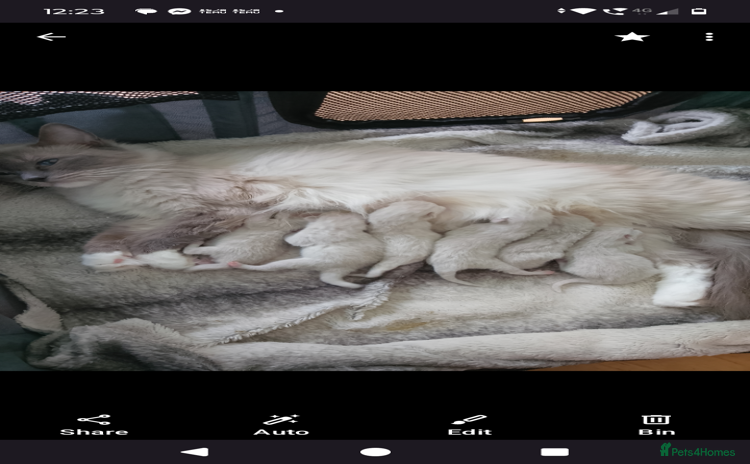This screenshot has width=750, height=464.
Task: Select the "Share" text label
Action: [x=94, y=433]
